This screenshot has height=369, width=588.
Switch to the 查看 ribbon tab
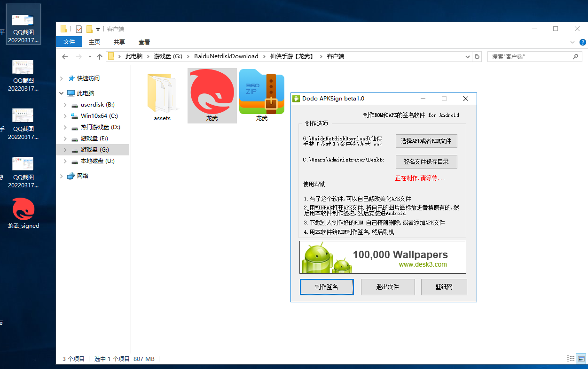[144, 42]
